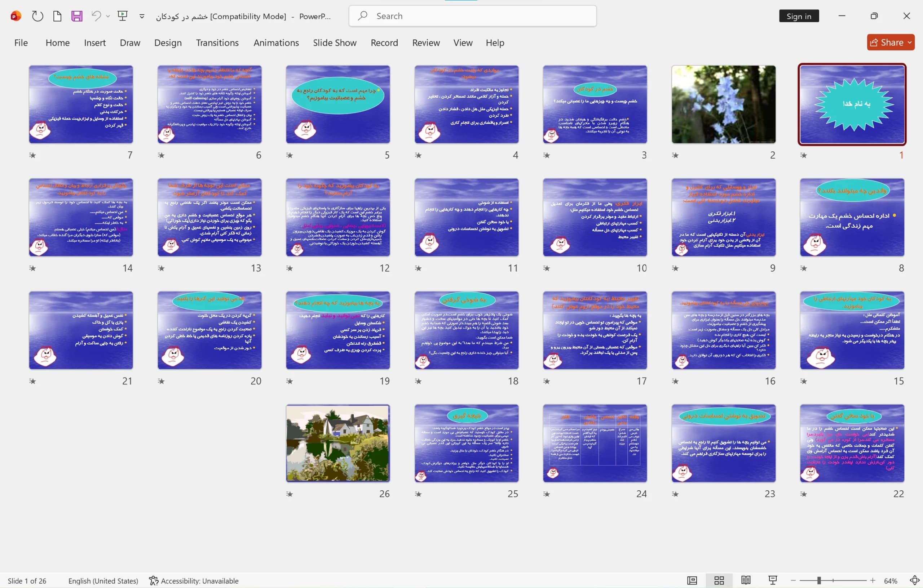Open the Share button dropdown
The width and height of the screenshot is (923, 588).
909,43
